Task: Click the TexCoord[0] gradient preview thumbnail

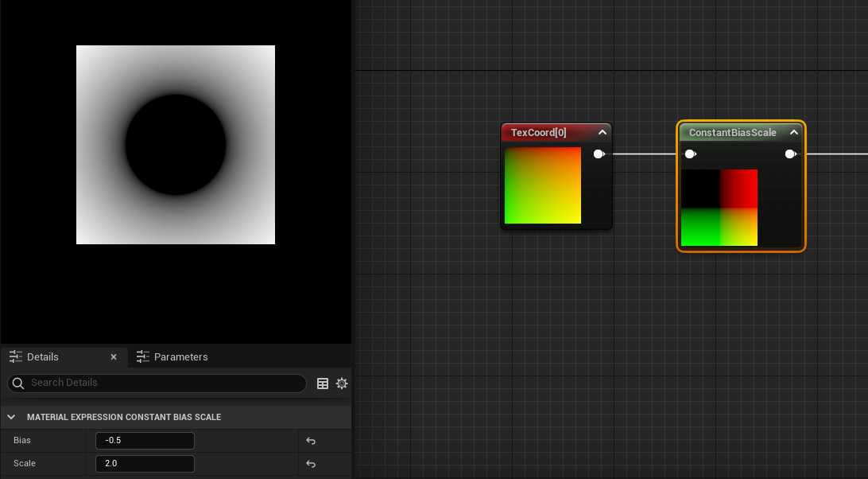Action: [543, 185]
